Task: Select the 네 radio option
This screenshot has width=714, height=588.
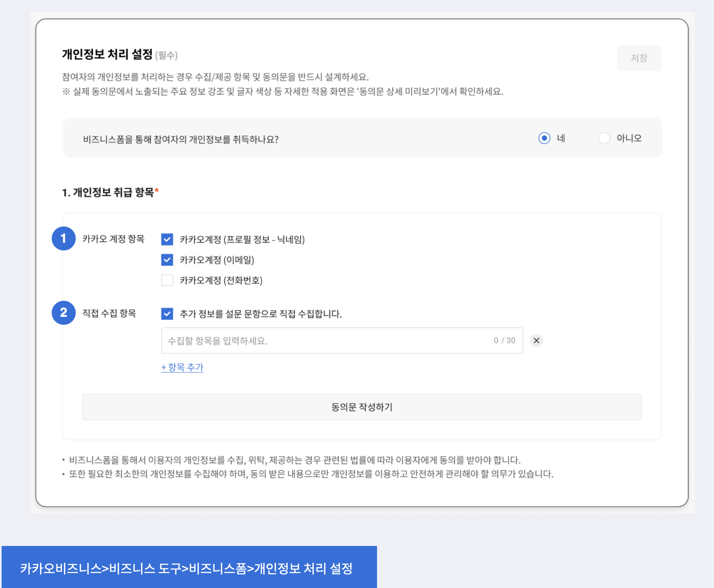Action: (x=544, y=138)
